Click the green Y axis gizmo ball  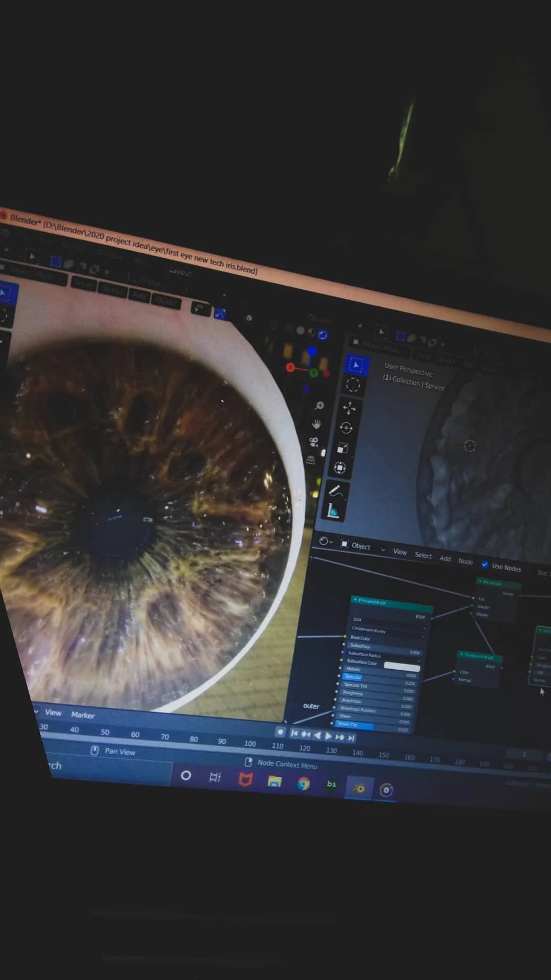[314, 373]
